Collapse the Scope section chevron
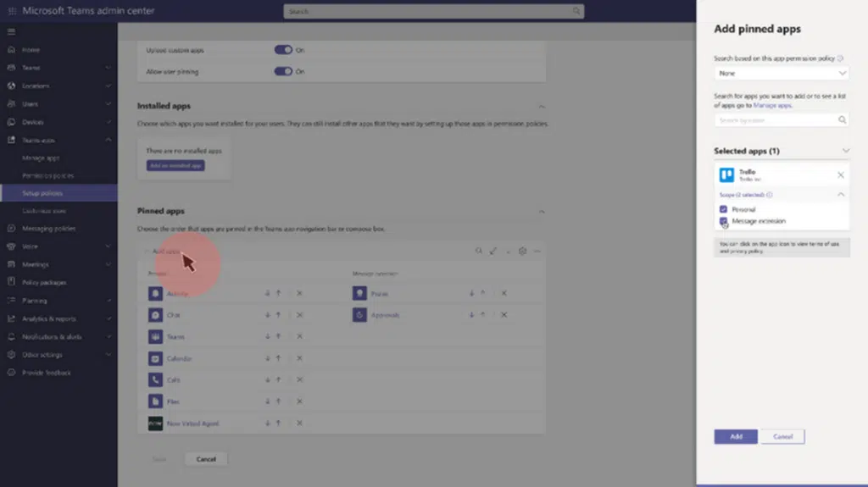This screenshot has height=487, width=868. point(840,195)
